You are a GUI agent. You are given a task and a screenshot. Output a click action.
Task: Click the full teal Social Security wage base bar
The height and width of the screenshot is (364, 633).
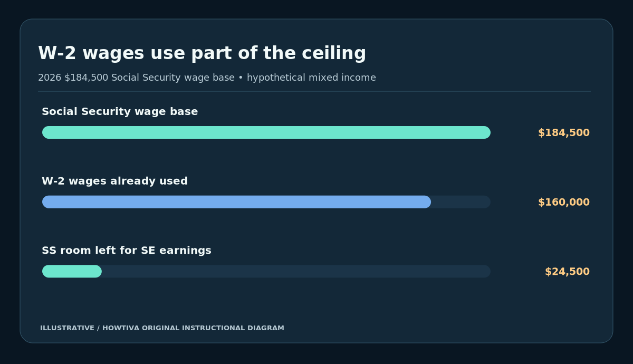point(266,132)
